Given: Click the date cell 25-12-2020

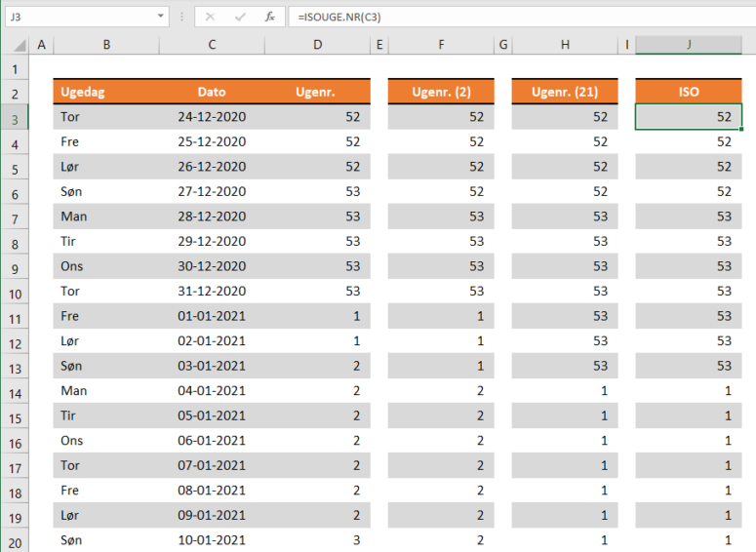Looking at the screenshot, I should pos(212,141).
